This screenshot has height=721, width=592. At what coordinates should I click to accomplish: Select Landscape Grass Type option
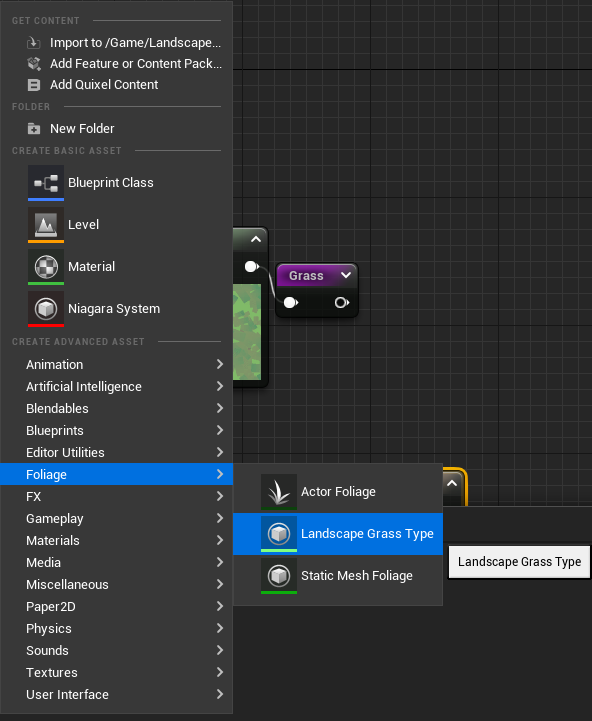pos(338,534)
